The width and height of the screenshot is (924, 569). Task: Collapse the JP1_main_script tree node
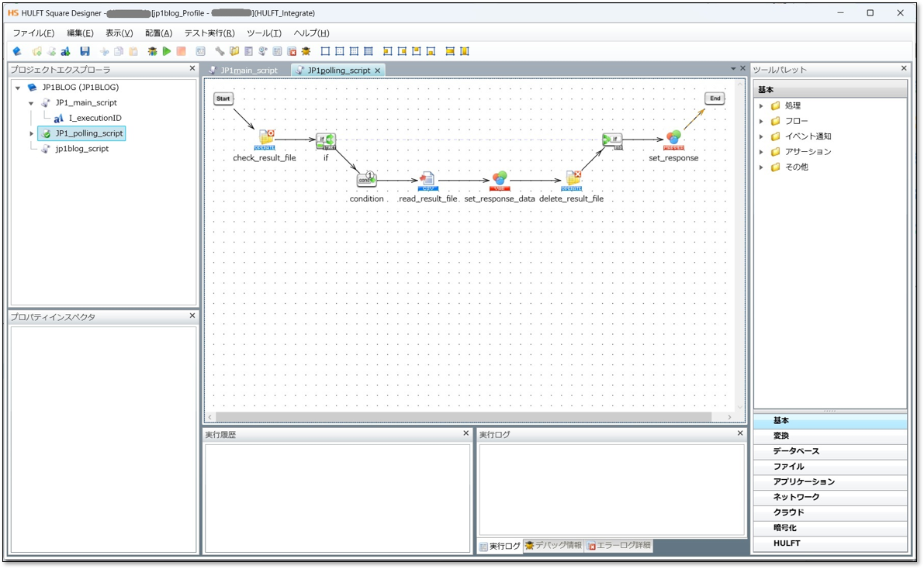[31, 103]
